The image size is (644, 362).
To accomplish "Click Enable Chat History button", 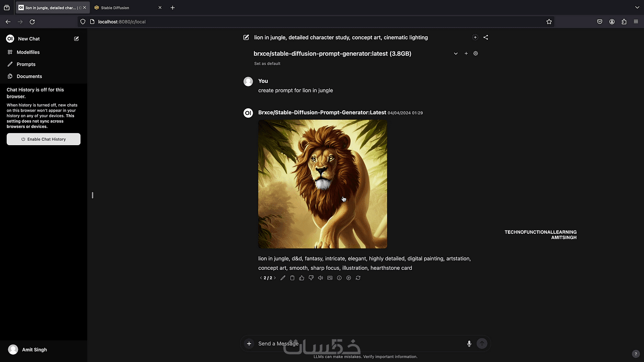I will pos(44,139).
